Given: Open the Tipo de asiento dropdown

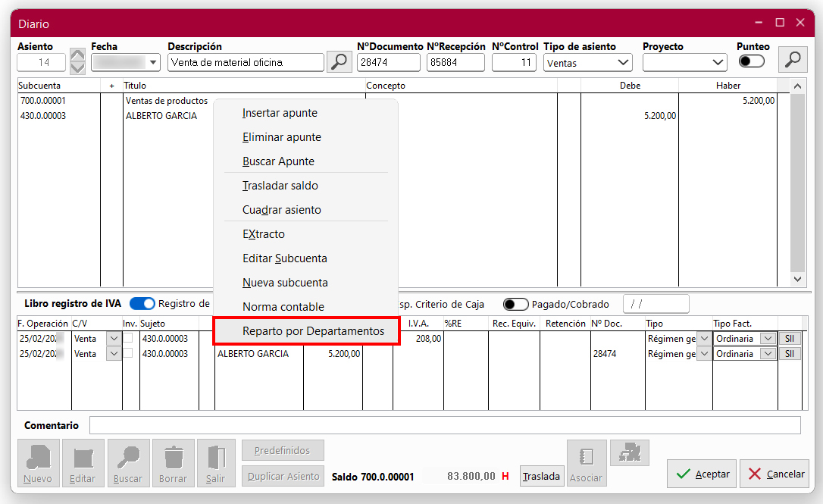Looking at the screenshot, I should [x=587, y=62].
